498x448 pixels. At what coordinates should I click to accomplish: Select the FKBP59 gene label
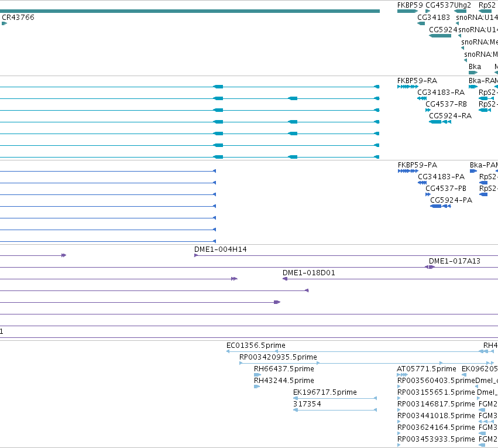(410, 5)
